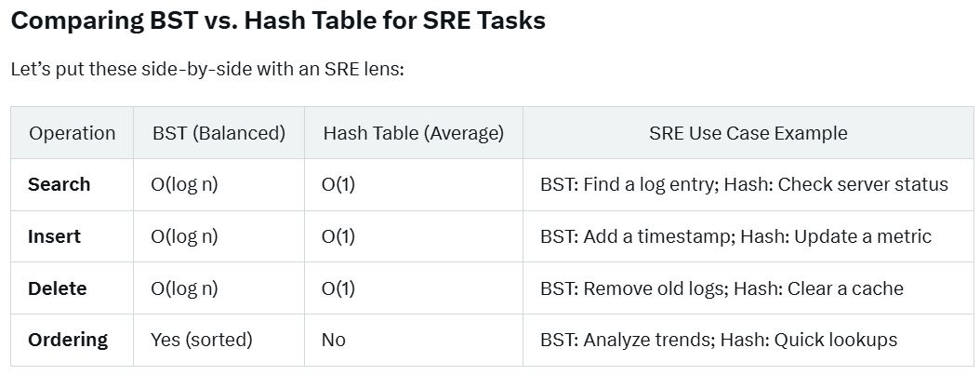980x375 pixels.
Task: Select the Delete row label
Action: click(57, 288)
